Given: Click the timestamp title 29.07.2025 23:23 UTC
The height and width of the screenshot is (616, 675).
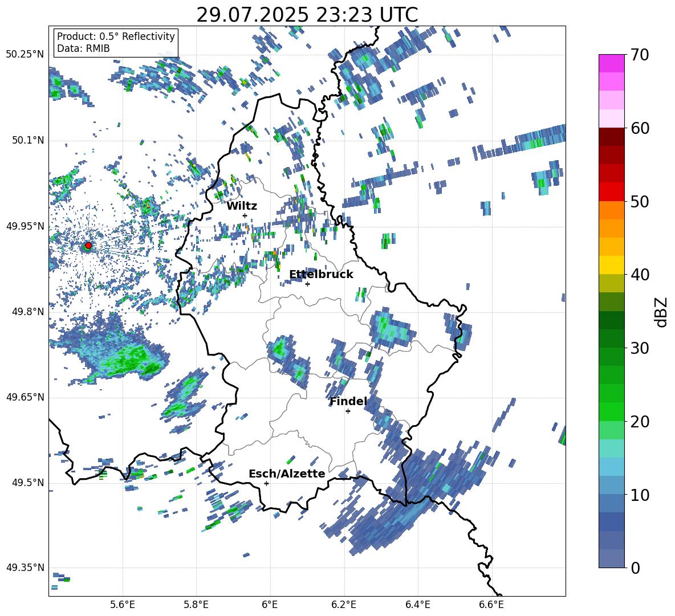Looking at the screenshot, I should click(307, 15).
